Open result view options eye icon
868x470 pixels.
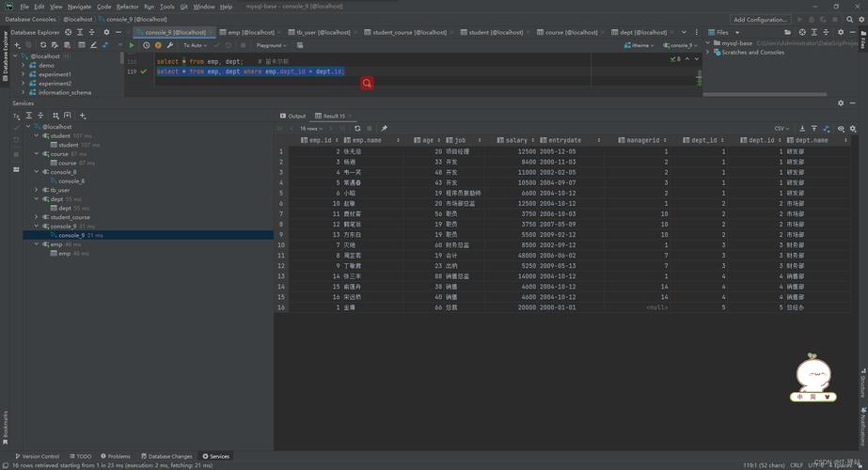tap(841, 129)
